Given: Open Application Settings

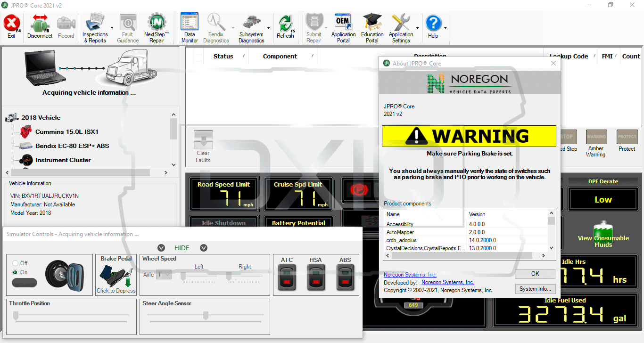Looking at the screenshot, I should pos(401,29).
